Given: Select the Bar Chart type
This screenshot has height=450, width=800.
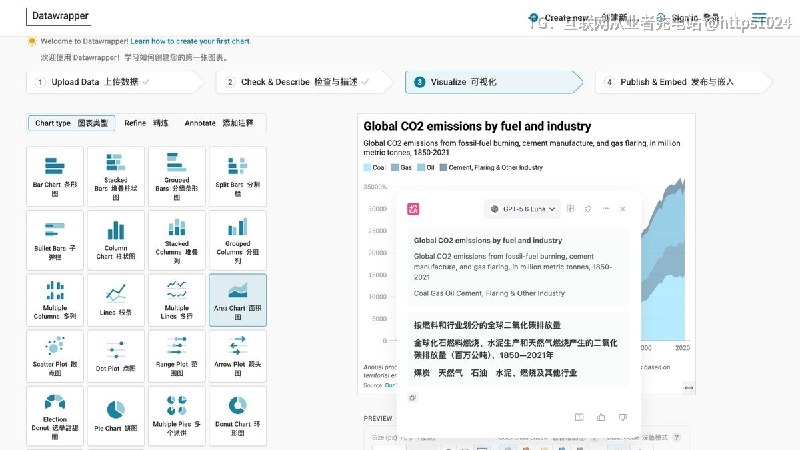Looking at the screenshot, I should click(x=55, y=177).
